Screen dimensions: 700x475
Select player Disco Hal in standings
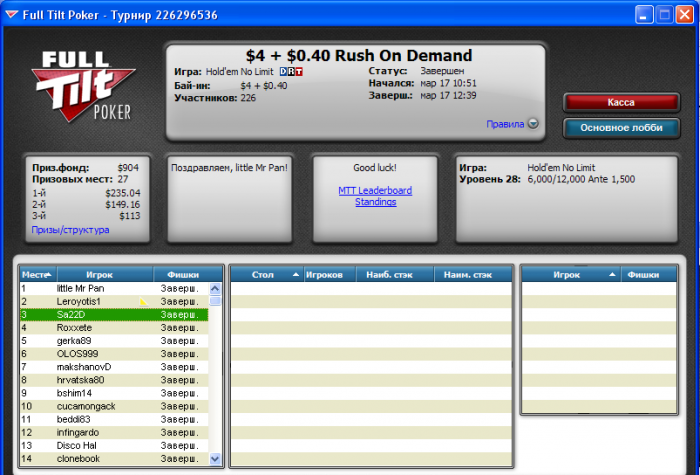(114, 446)
